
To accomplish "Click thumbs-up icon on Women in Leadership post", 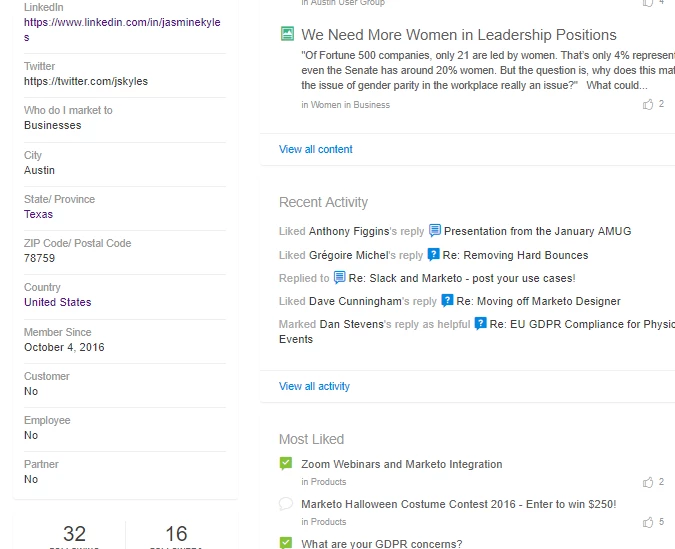I will pyautogui.click(x=648, y=104).
